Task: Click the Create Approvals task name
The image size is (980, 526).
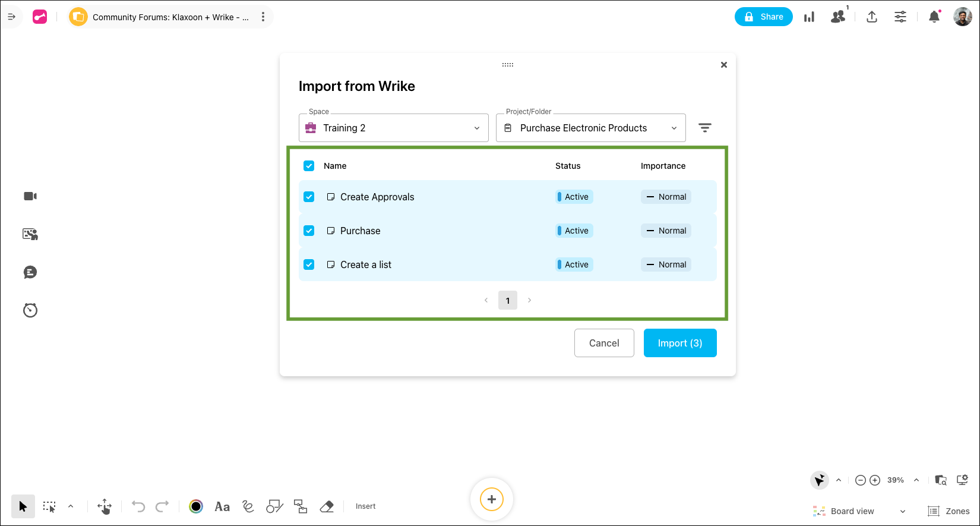Action: (x=377, y=197)
